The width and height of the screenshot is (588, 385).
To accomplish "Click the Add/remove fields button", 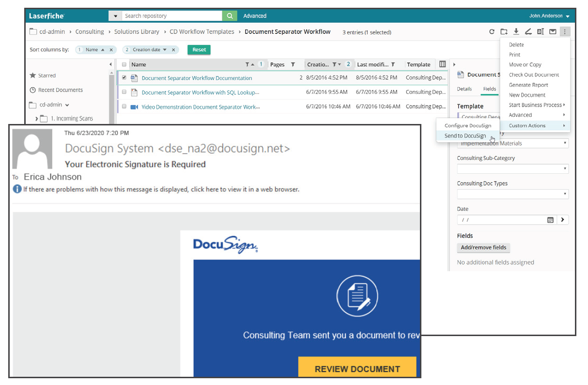I will tap(483, 247).
